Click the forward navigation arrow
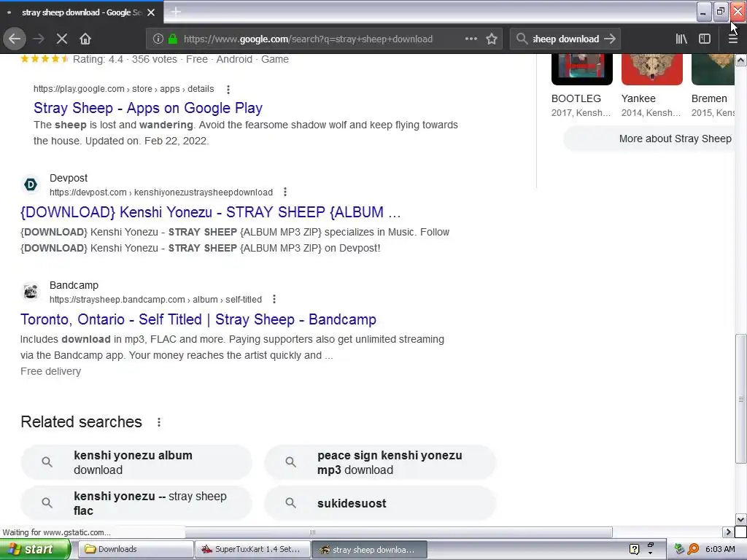This screenshot has width=747, height=560. [39, 39]
